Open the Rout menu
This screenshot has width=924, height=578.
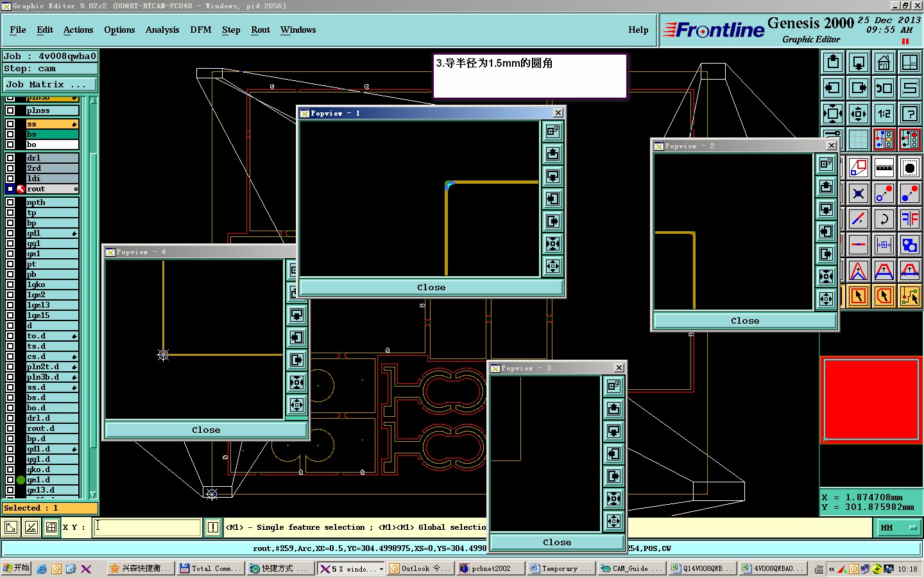(261, 30)
